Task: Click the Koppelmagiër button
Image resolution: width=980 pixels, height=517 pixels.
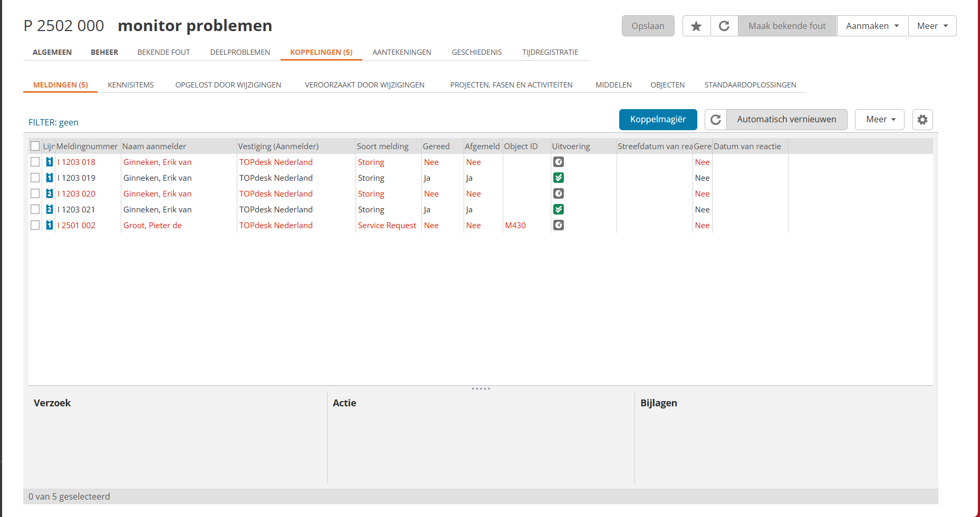Action: (658, 120)
